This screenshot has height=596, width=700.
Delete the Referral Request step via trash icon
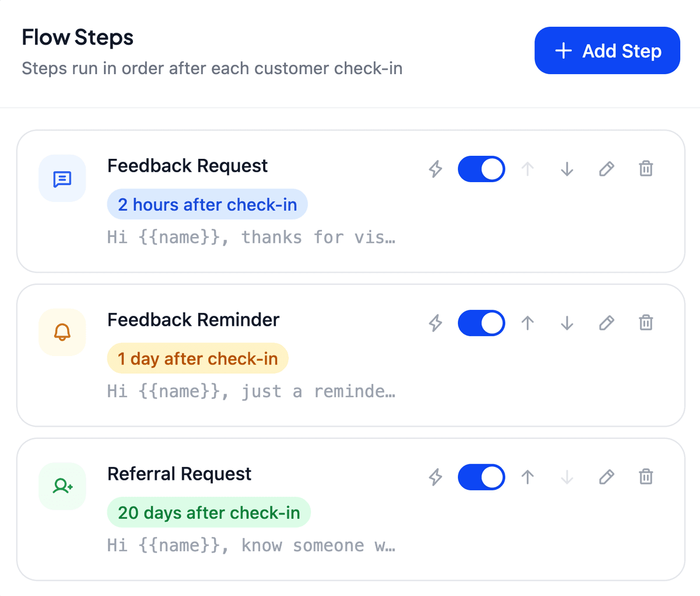[x=646, y=477]
